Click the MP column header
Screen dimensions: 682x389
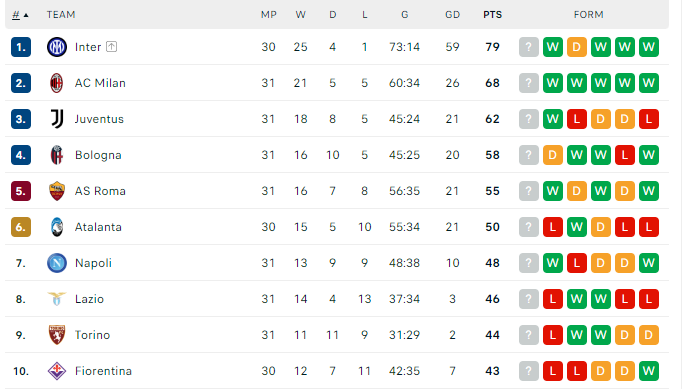(268, 15)
